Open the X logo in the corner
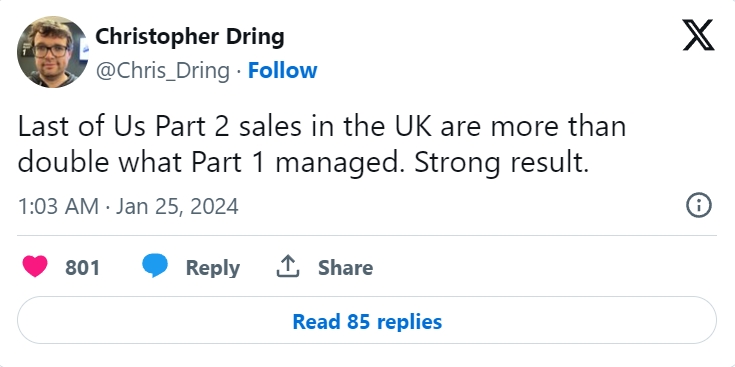The height and width of the screenshot is (367, 735). 698,35
